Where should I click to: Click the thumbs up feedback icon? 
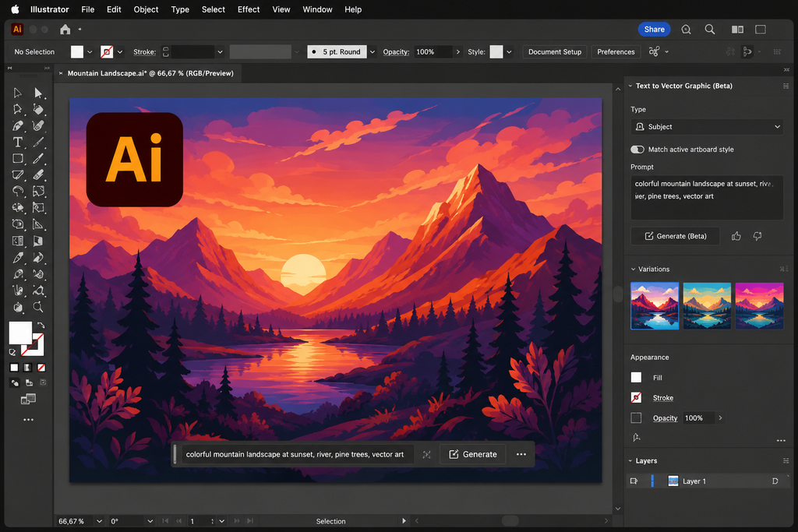click(x=736, y=236)
